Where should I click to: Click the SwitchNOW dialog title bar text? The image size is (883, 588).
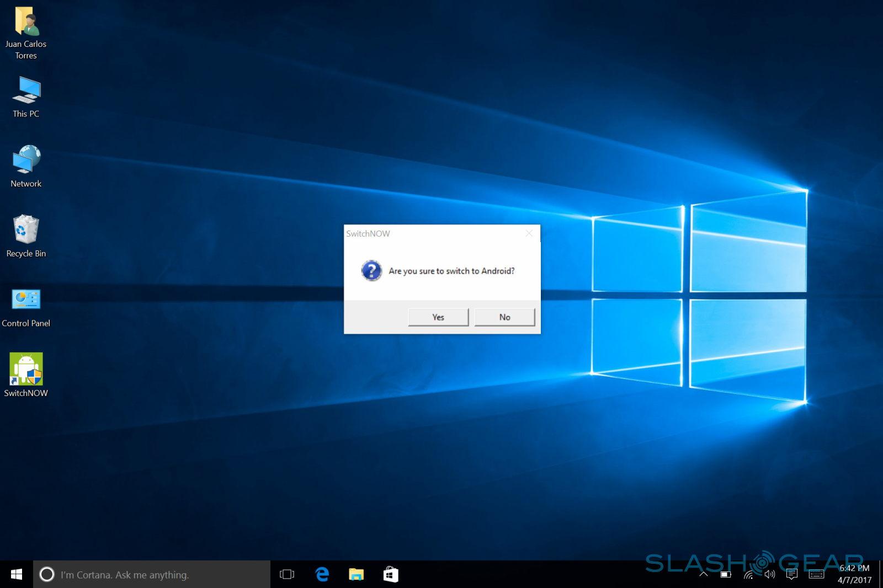[368, 233]
